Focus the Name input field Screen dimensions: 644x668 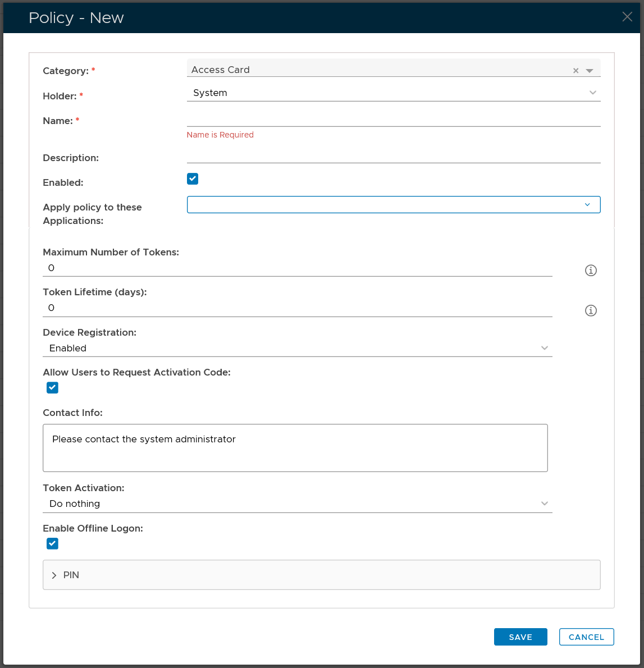point(393,118)
